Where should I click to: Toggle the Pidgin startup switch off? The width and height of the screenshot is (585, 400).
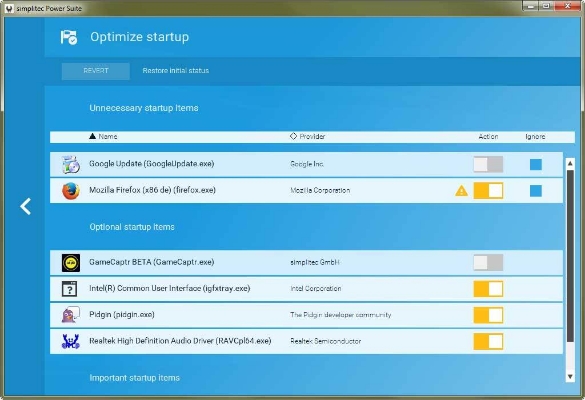(x=488, y=315)
